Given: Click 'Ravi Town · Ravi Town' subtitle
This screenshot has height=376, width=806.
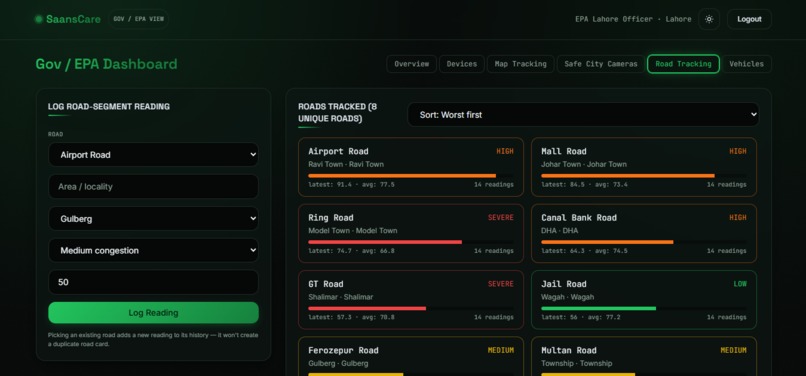Looking at the screenshot, I should coord(346,165).
